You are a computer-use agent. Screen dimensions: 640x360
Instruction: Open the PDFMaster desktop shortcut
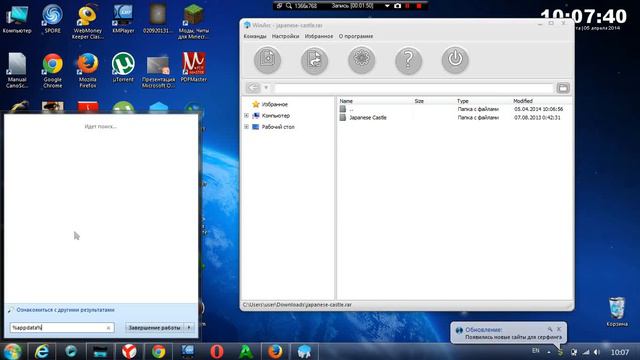point(193,67)
